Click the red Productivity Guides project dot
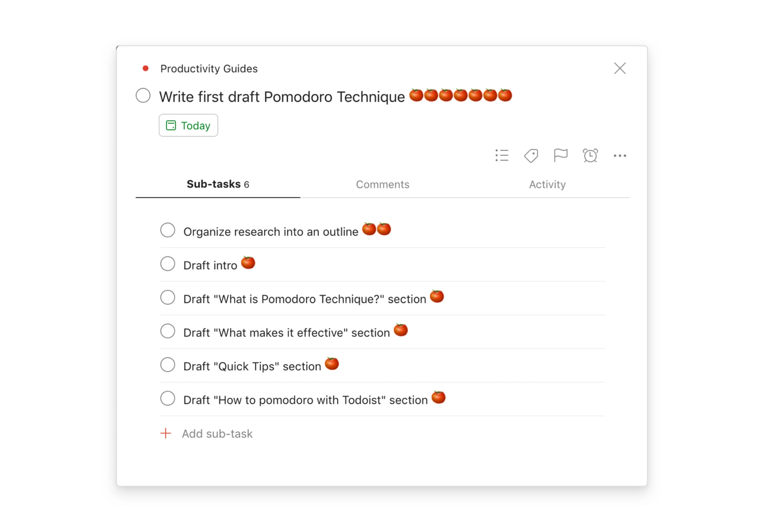Image resolution: width=763 pixels, height=532 pixels. pos(145,68)
